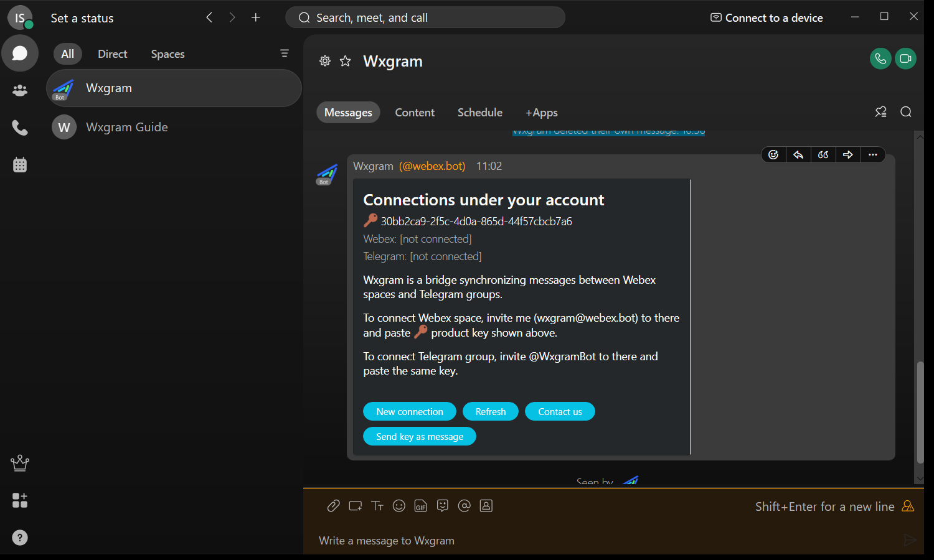Add a reaction to the message

[x=773, y=155]
